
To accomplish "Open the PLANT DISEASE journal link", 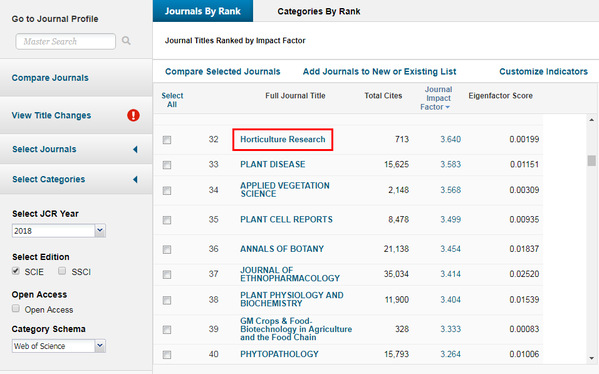I will click(273, 165).
